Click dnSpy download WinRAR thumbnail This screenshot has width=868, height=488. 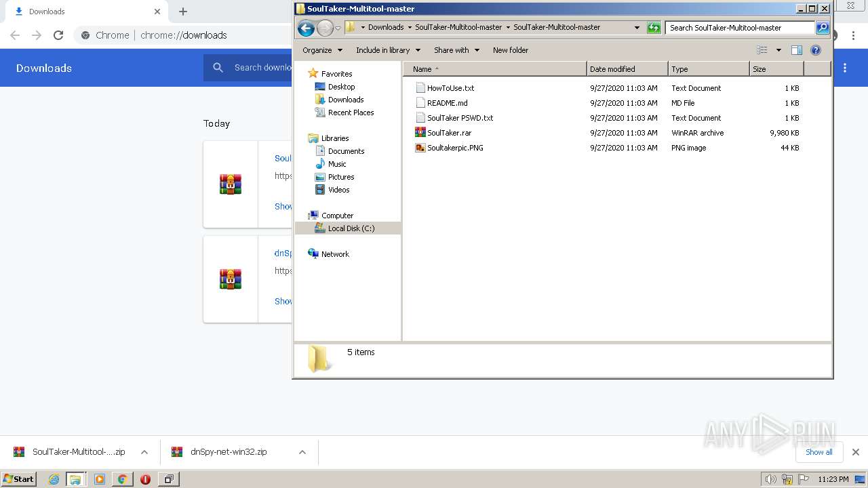(x=231, y=279)
